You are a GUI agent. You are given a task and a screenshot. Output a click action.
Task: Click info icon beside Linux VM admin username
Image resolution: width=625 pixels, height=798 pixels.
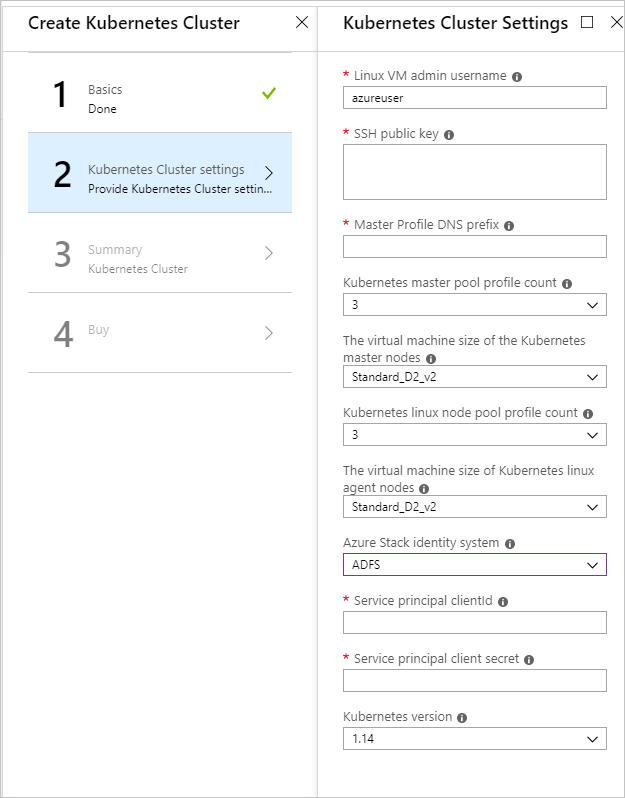(517, 76)
